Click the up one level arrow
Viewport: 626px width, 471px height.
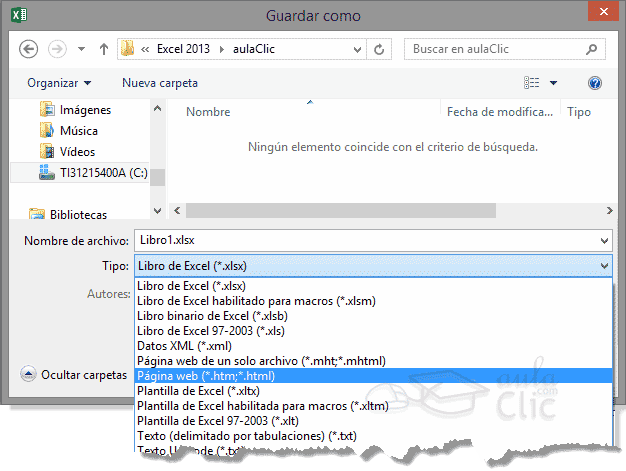[x=103, y=48]
